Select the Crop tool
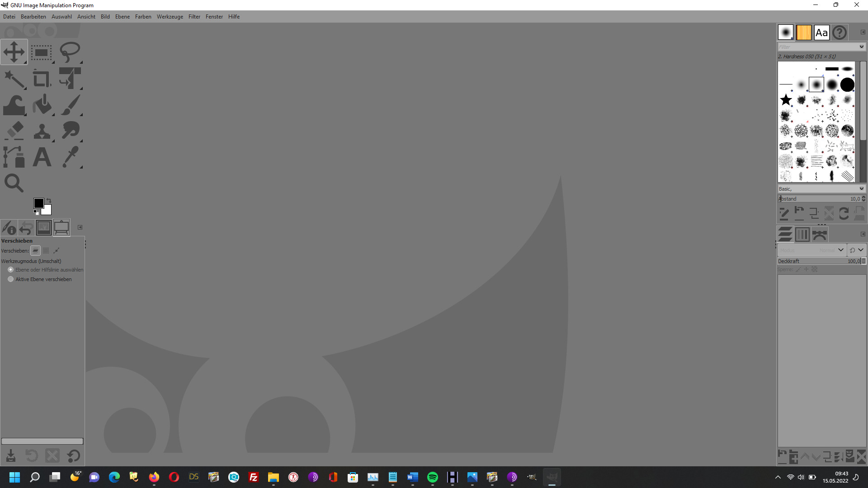868x488 pixels. 42,79
